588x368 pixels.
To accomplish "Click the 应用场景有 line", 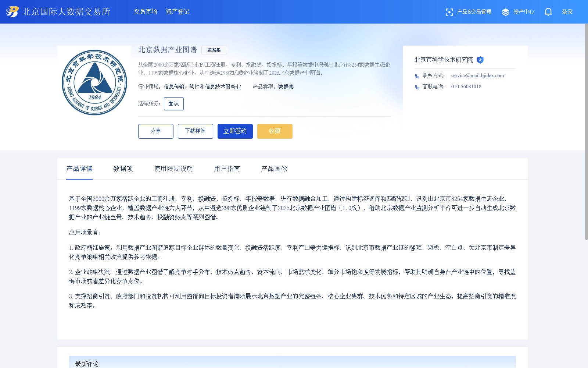I will pyautogui.click(x=85, y=232).
